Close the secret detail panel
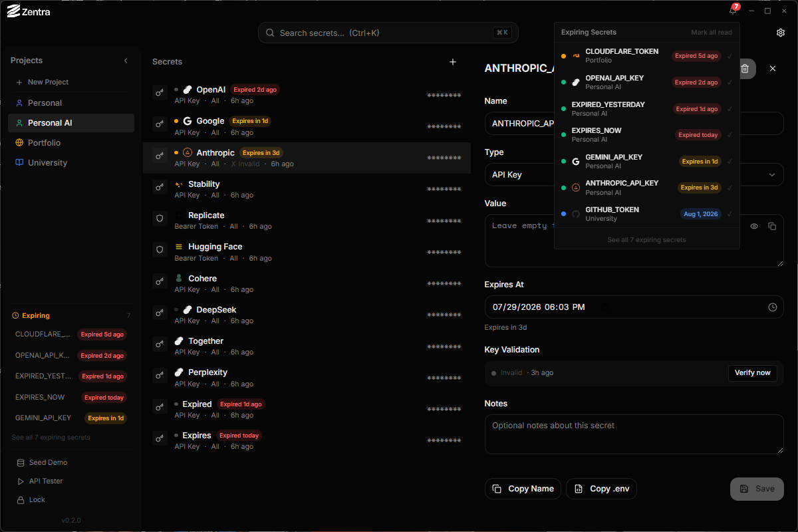This screenshot has width=798, height=532. [773, 68]
